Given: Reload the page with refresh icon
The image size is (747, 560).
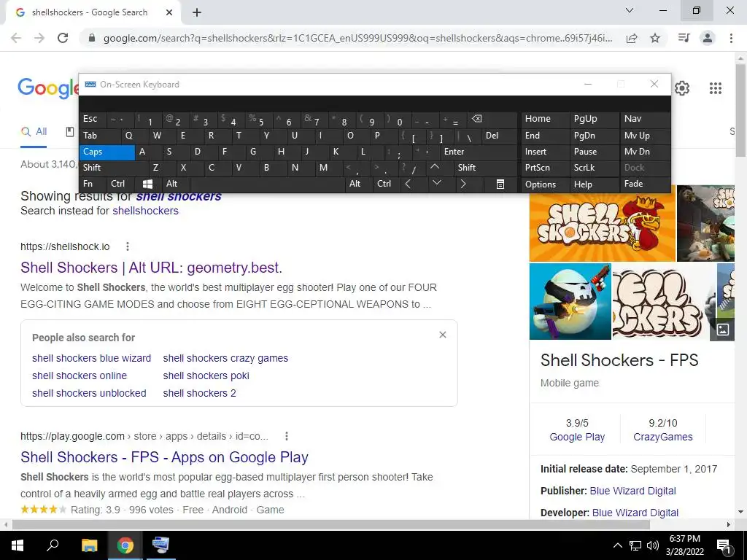Looking at the screenshot, I should [63, 38].
